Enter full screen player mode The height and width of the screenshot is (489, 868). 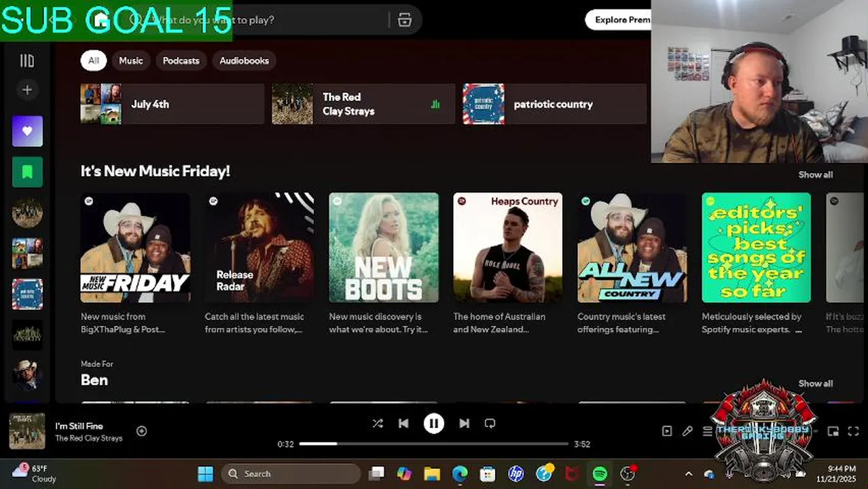tap(854, 431)
